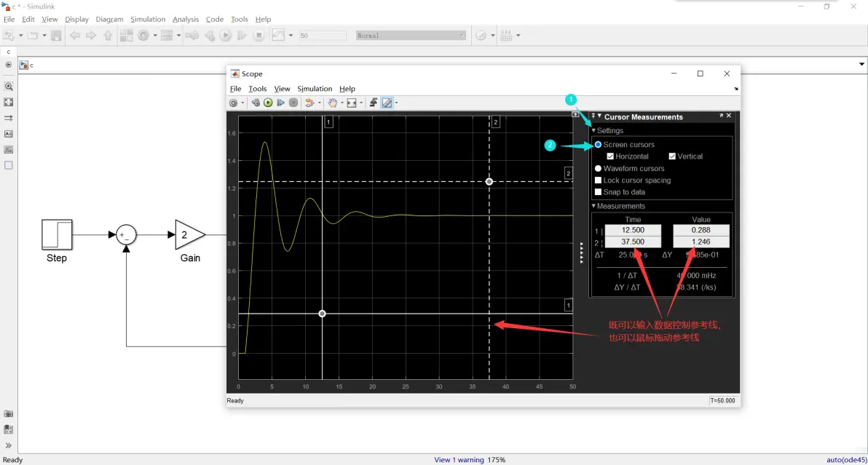The width and height of the screenshot is (868, 465).
Task: Enable Lock cursor spacing checkbox
Action: pyautogui.click(x=598, y=180)
